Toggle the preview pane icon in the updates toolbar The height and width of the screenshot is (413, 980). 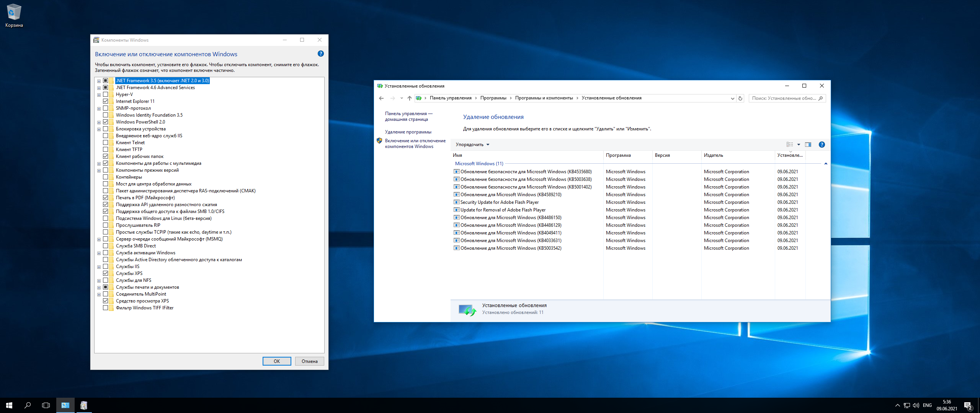click(x=808, y=145)
